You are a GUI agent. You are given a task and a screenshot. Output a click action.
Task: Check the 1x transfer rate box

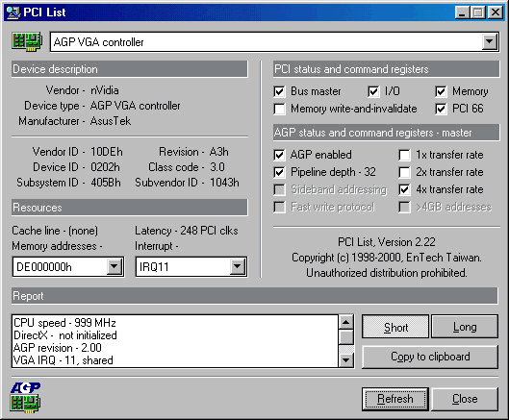point(404,155)
